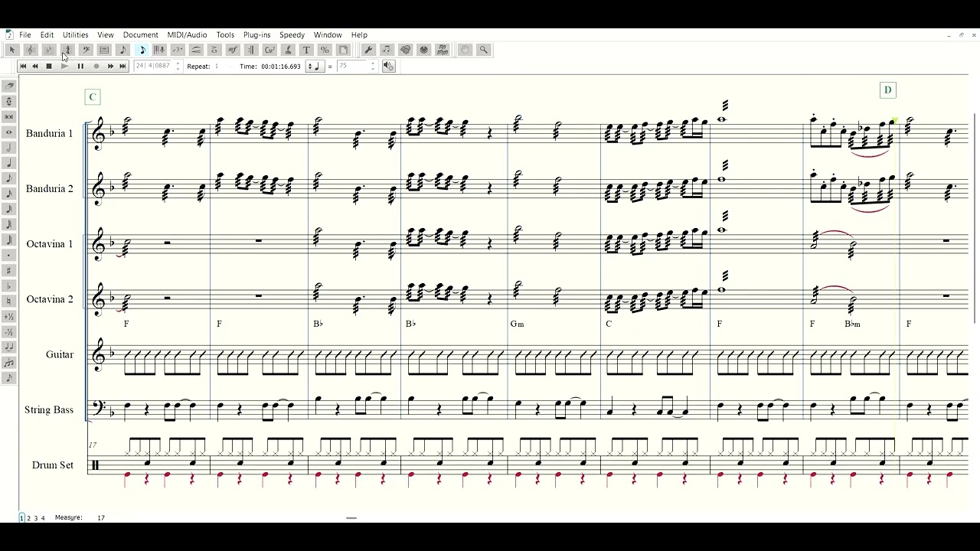Select the Special Tools wrench icon
The width and height of the screenshot is (980, 551).
pyautogui.click(x=368, y=50)
